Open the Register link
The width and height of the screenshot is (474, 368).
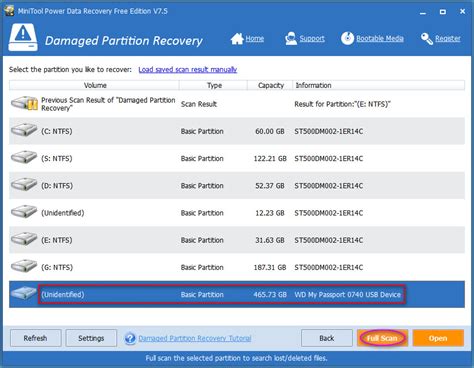pos(448,39)
